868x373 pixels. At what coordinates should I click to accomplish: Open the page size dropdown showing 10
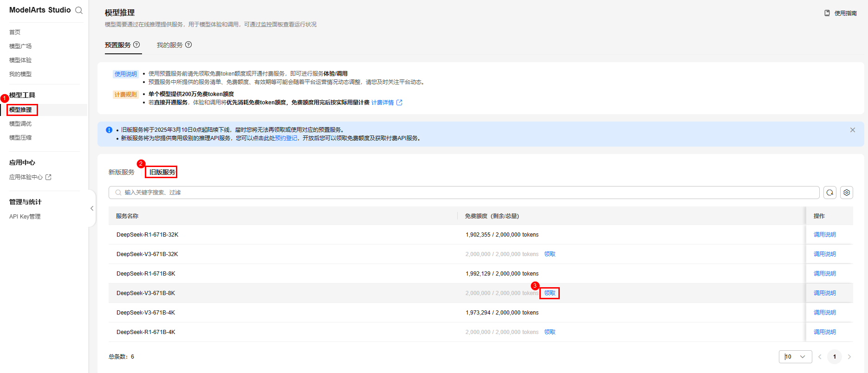[796, 357]
